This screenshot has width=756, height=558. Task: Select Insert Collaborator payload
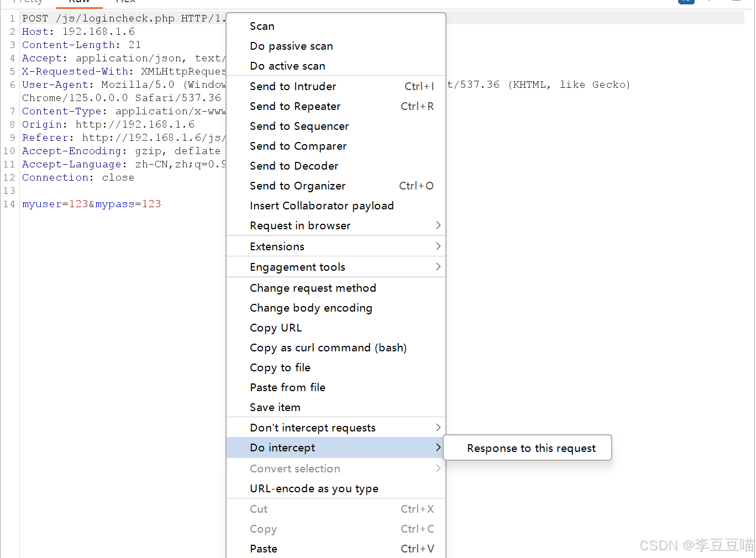point(322,206)
